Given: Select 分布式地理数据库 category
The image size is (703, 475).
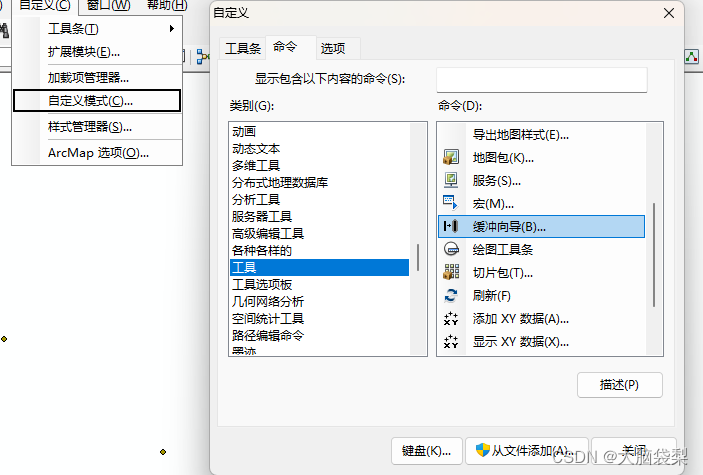Looking at the screenshot, I should tap(319, 183).
